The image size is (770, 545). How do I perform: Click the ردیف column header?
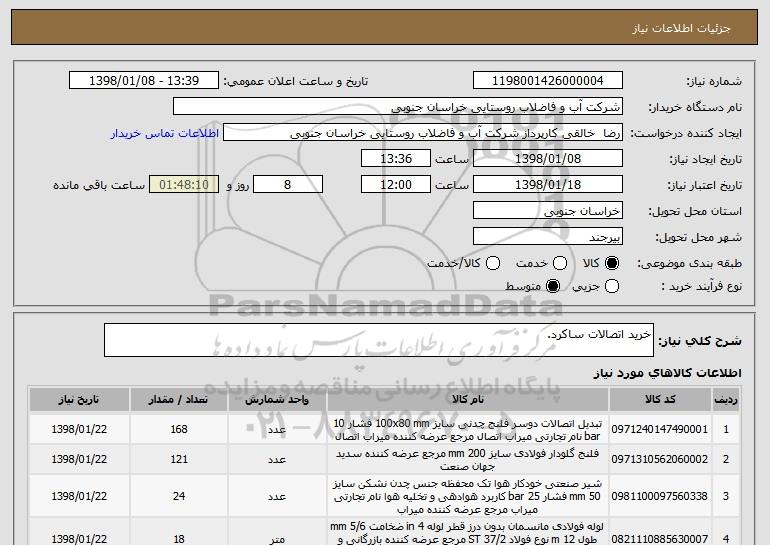click(726, 400)
